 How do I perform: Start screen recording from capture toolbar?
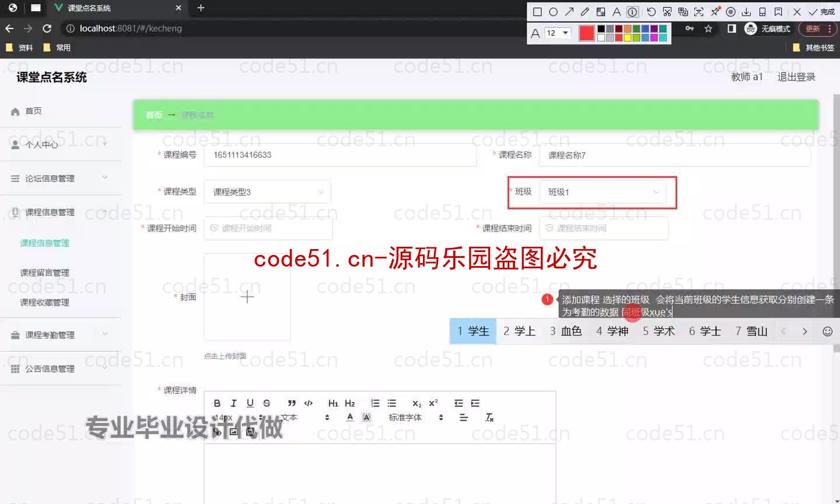pyautogui.click(x=730, y=12)
